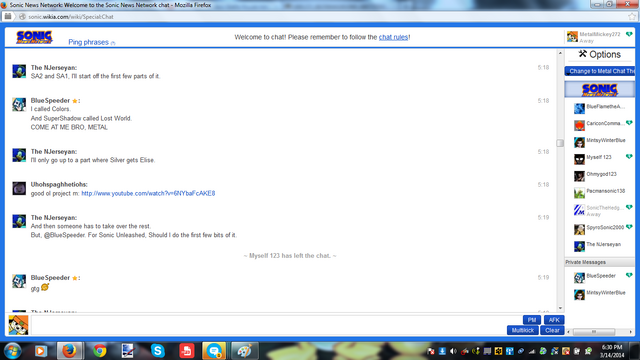The width and height of the screenshot is (640, 360).
Task: Select user CariconComma... in the user list
Action: pos(600,124)
